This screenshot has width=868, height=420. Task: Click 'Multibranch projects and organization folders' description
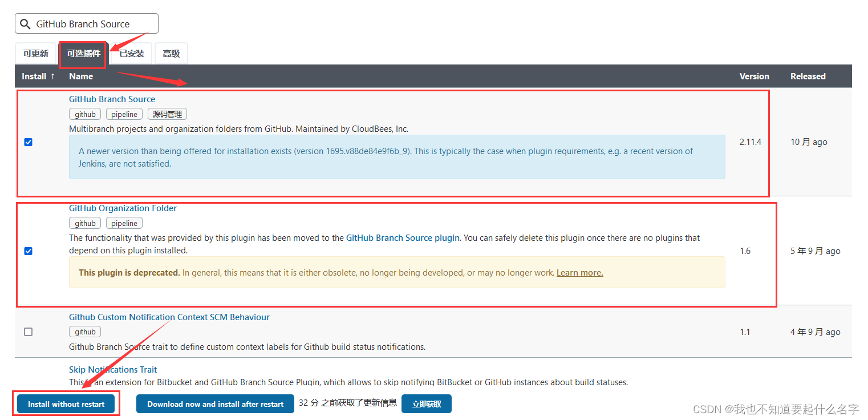(x=238, y=129)
